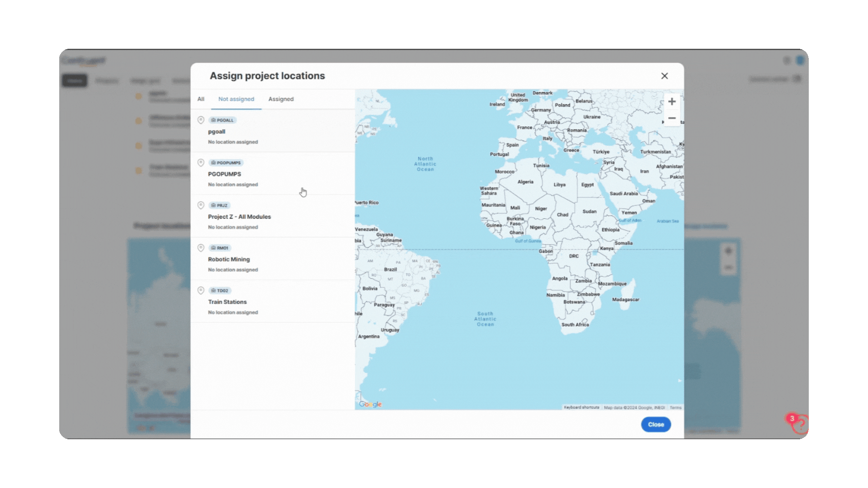Choose the PGOPUMPS project name

(x=224, y=174)
